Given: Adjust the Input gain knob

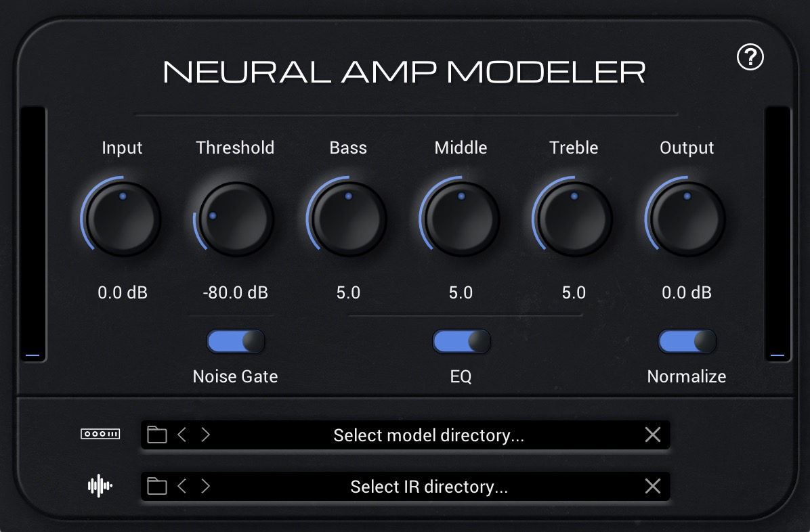Looking at the screenshot, I should tap(122, 218).
